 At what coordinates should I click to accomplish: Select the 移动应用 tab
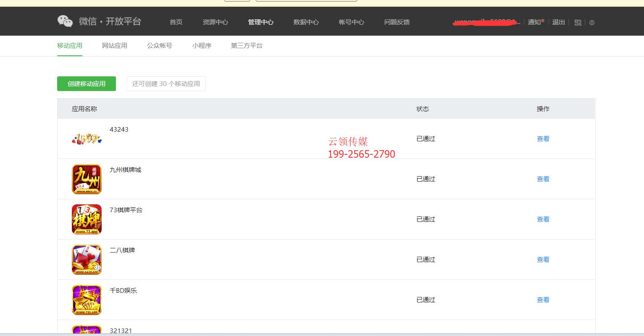pos(70,46)
